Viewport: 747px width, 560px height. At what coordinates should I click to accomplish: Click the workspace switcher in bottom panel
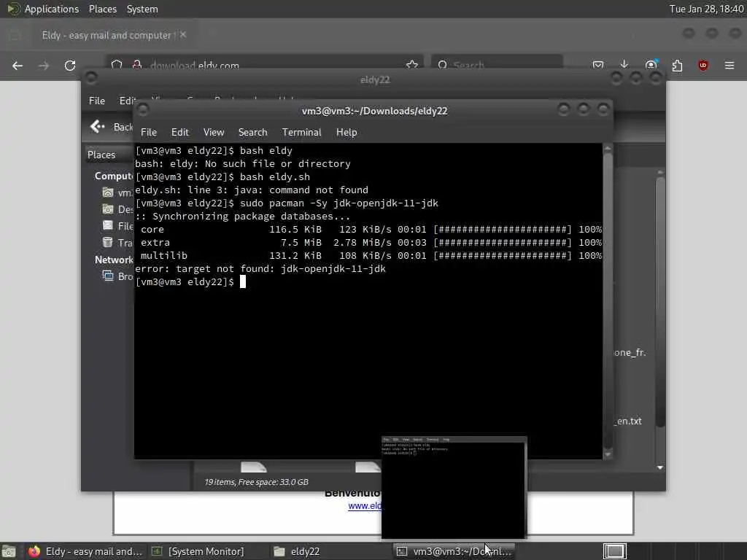tap(614, 551)
